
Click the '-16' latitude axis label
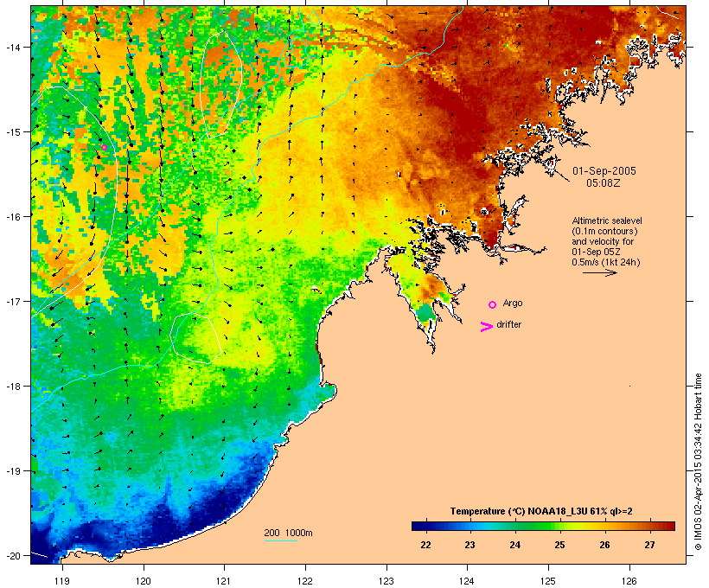click(x=12, y=217)
